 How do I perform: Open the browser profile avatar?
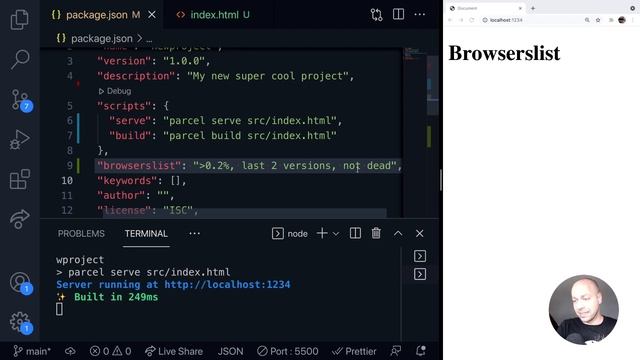(622, 20)
